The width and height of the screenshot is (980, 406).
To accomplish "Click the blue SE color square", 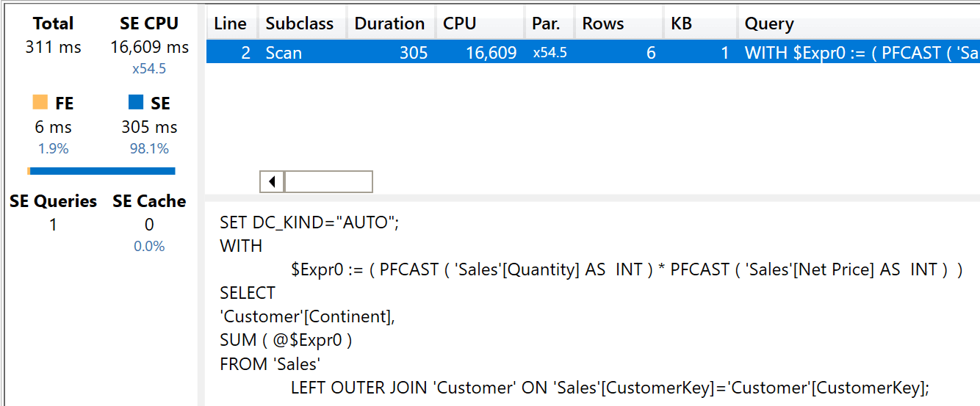I will point(136,101).
